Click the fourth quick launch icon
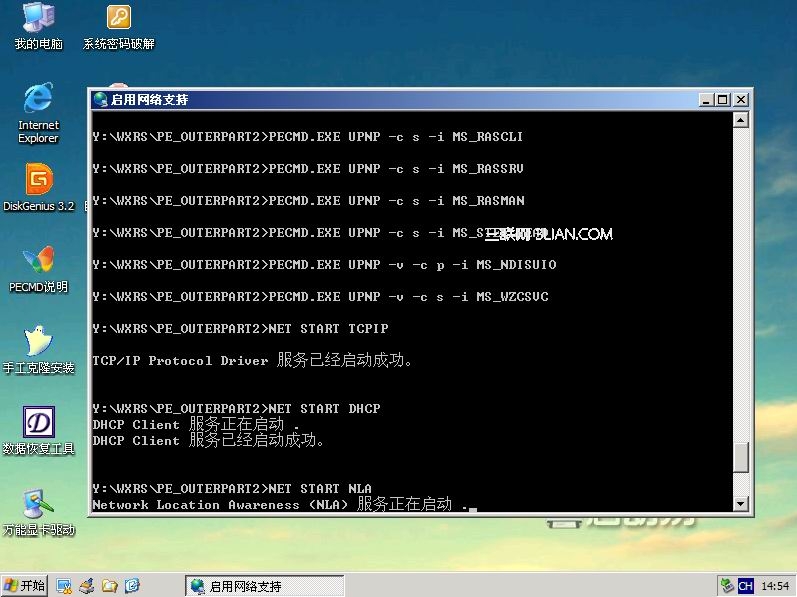 pos(132,586)
